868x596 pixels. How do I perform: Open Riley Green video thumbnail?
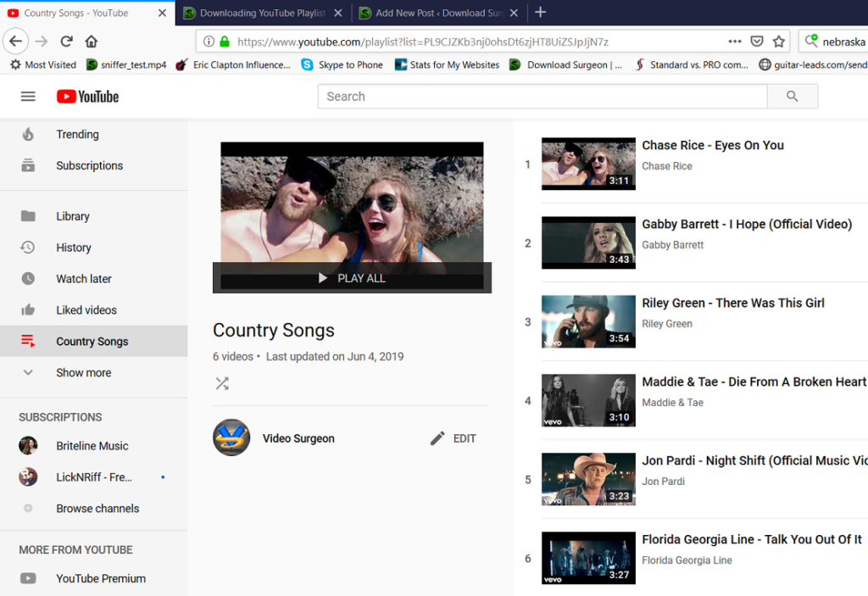(x=588, y=321)
